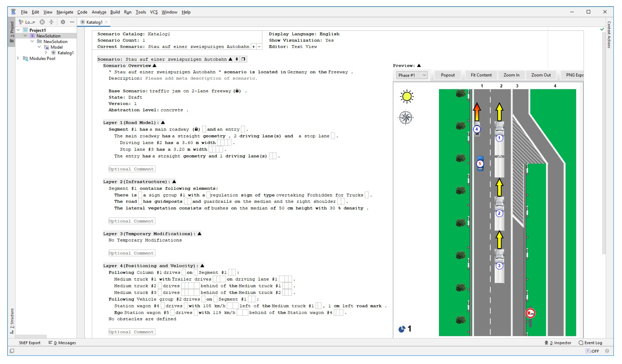Click the plus icon next to Current Scenario
This screenshot has height=364, width=622.
click(254, 47)
